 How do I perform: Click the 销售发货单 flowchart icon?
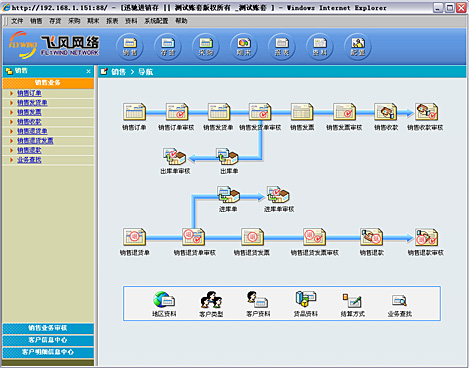pyautogui.click(x=219, y=112)
